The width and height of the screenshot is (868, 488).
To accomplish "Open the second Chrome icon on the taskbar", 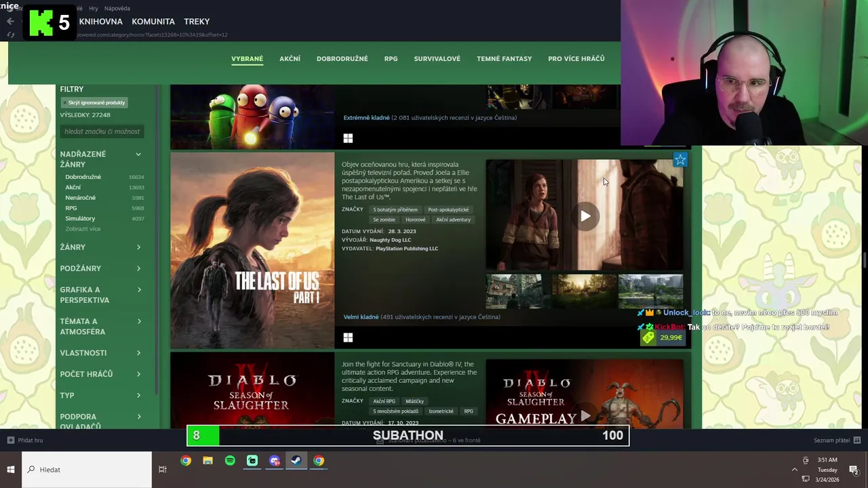I will tap(319, 461).
